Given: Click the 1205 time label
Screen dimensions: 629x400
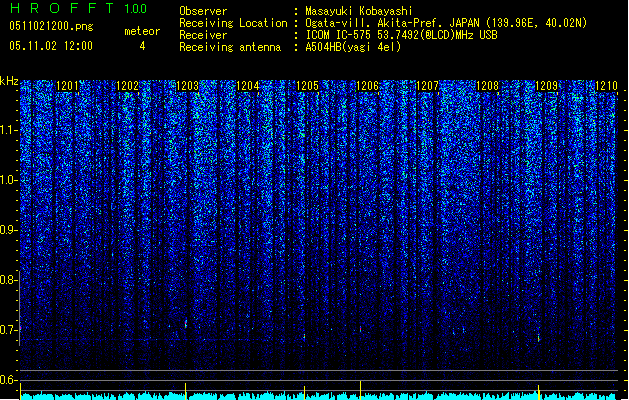Looking at the screenshot, I should (x=307, y=86).
